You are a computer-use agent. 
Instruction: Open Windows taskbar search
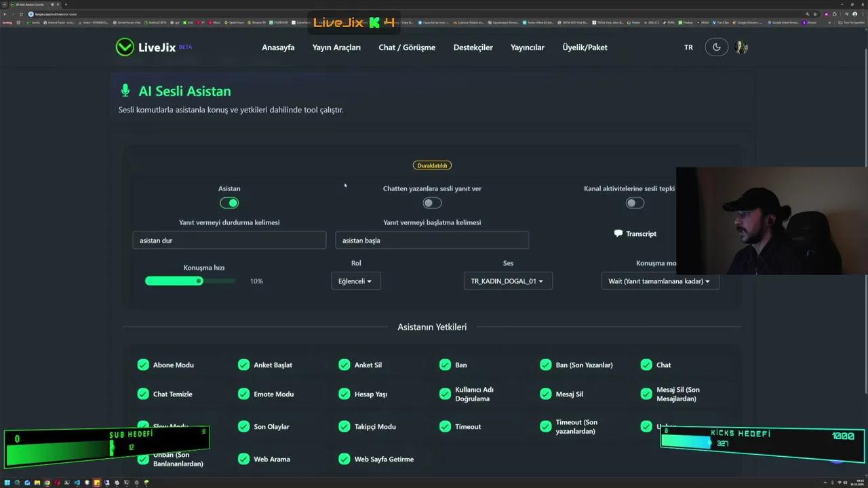pyautogui.click(x=17, y=483)
